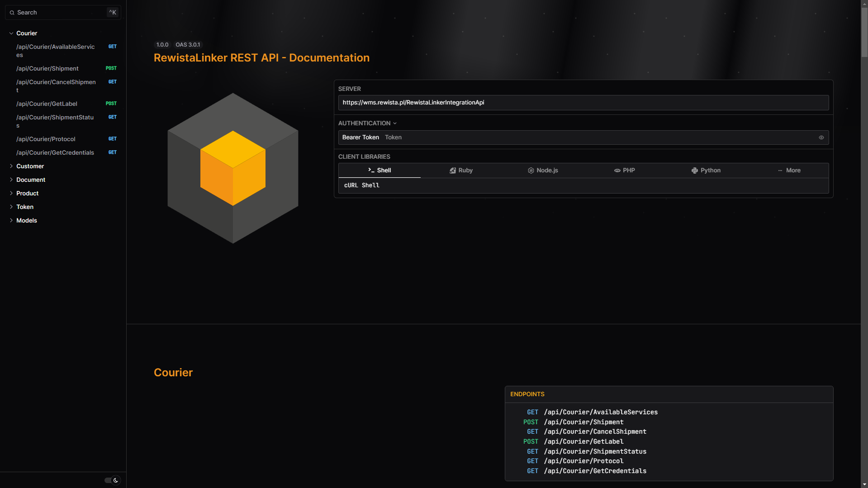Screen dimensions: 868x488
Task: Click the scrollbar down arrow
Action: pyautogui.click(x=864, y=484)
